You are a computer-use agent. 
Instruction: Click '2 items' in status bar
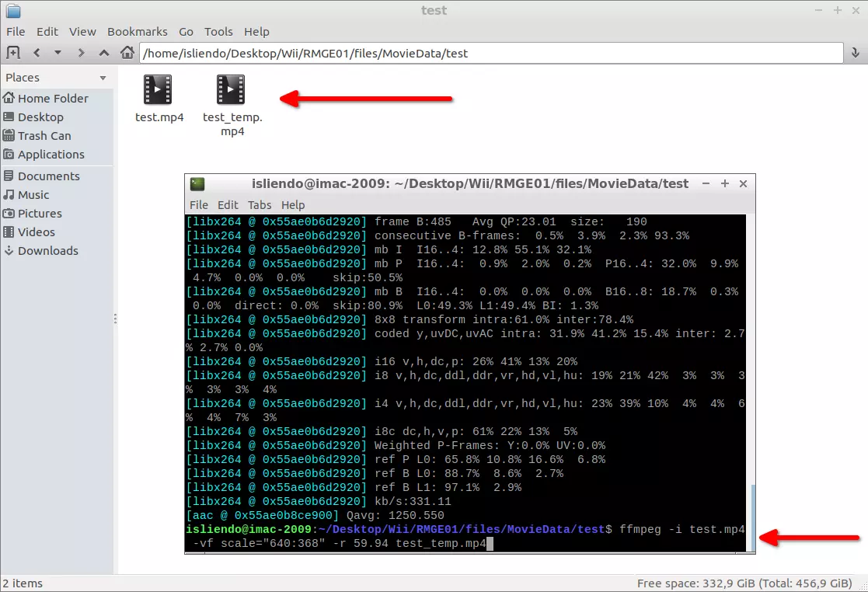click(22, 583)
